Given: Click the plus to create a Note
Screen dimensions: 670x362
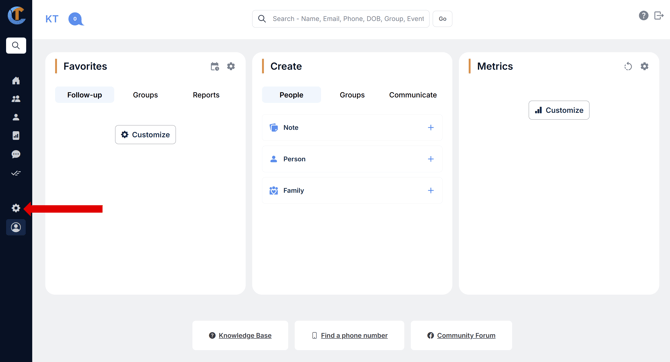Looking at the screenshot, I should point(431,127).
